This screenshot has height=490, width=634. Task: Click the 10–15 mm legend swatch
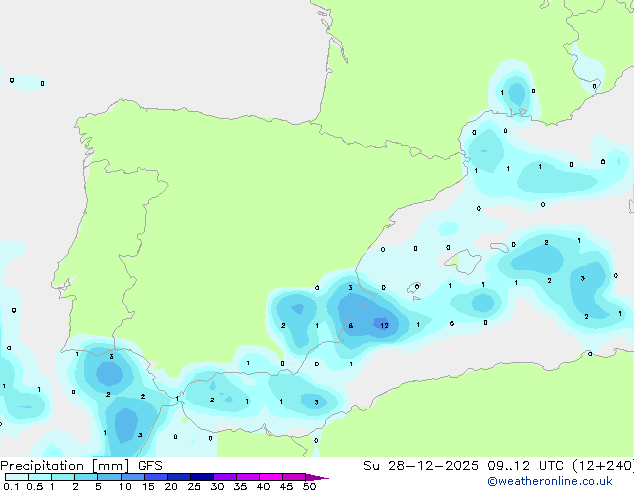point(132,477)
